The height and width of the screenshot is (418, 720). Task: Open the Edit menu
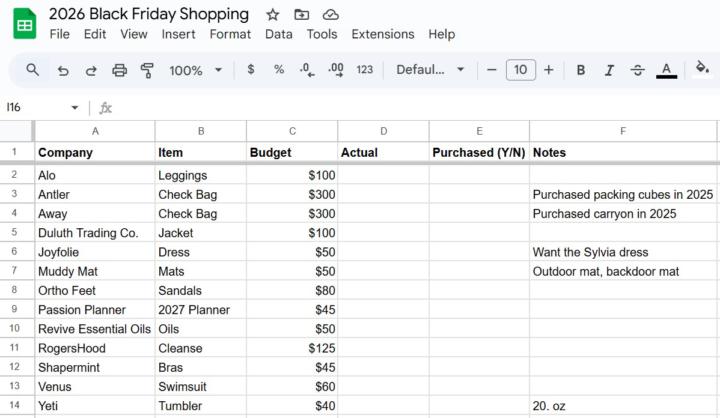tap(95, 34)
